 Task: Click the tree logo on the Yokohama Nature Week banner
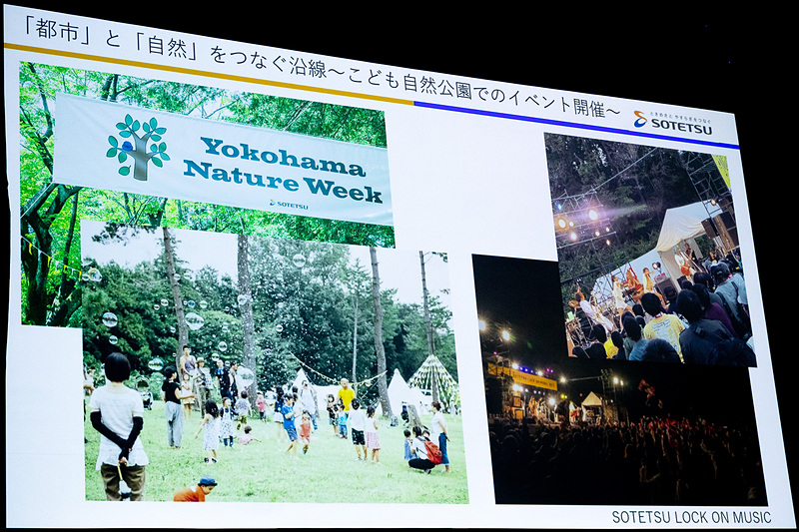(138, 147)
